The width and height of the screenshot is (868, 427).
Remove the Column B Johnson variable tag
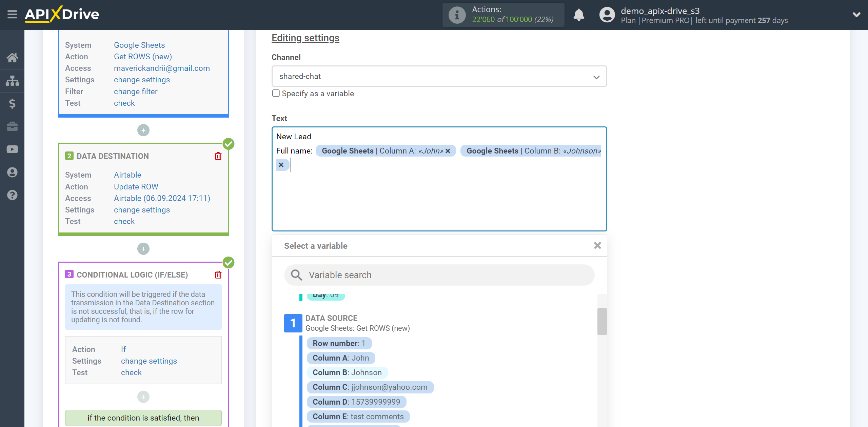tap(281, 165)
